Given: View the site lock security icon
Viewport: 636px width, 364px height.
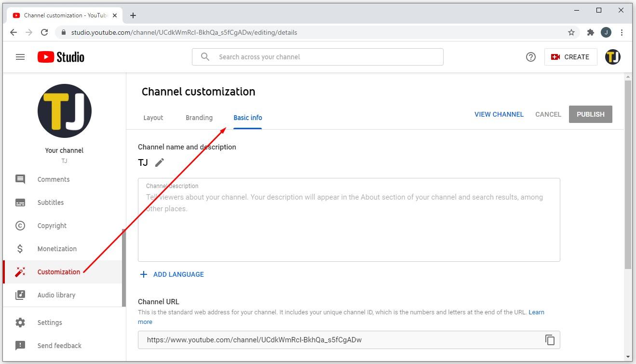Looking at the screenshot, I should (64, 33).
